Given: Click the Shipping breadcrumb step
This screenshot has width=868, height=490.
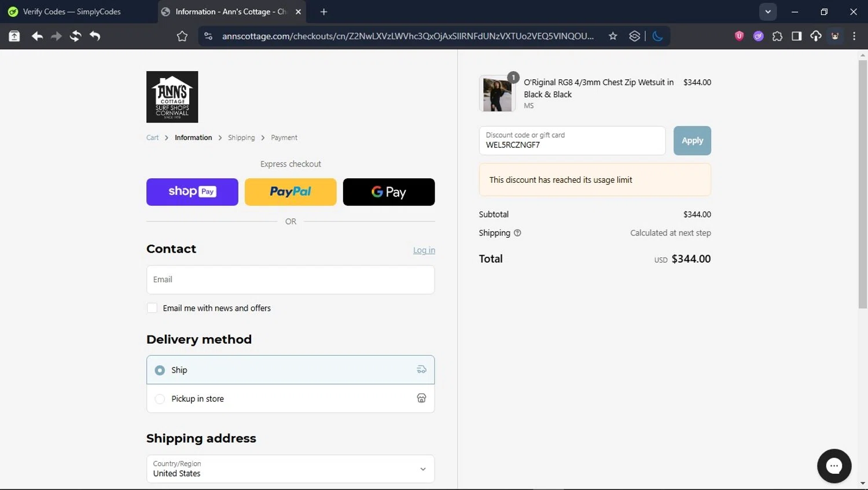Looking at the screenshot, I should pyautogui.click(x=241, y=138).
